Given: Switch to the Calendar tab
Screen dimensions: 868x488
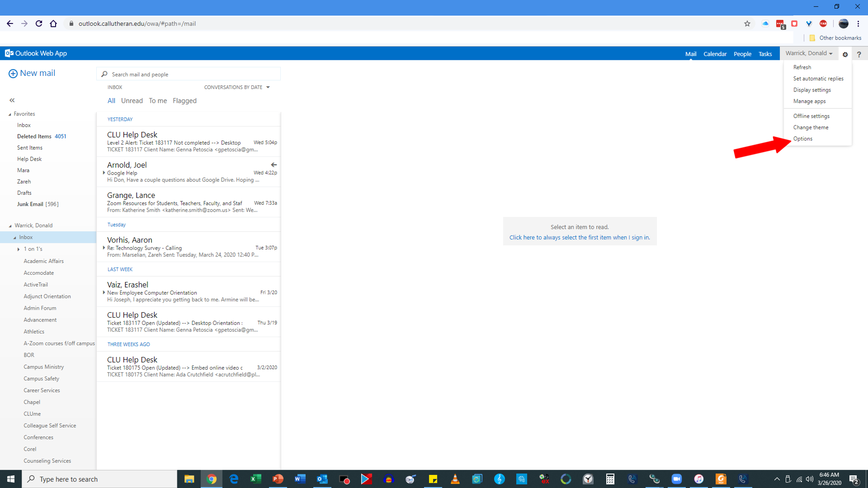Looking at the screenshot, I should pos(715,54).
